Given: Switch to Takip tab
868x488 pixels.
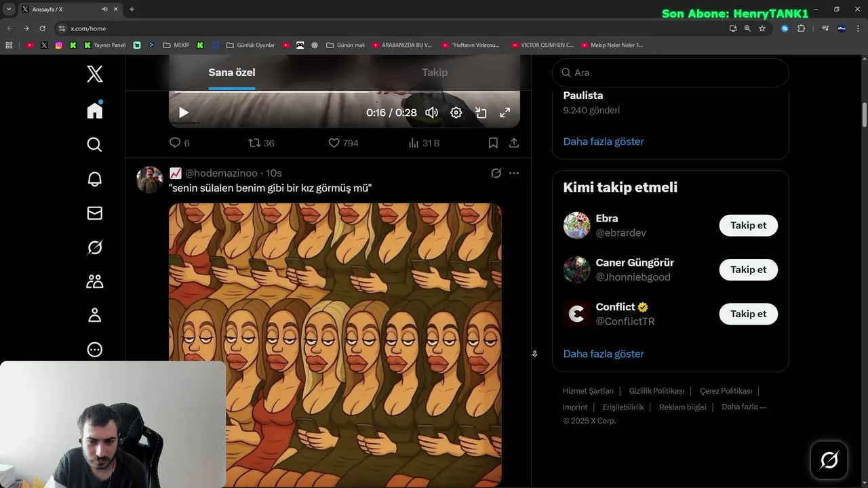Looking at the screenshot, I should point(435,73).
